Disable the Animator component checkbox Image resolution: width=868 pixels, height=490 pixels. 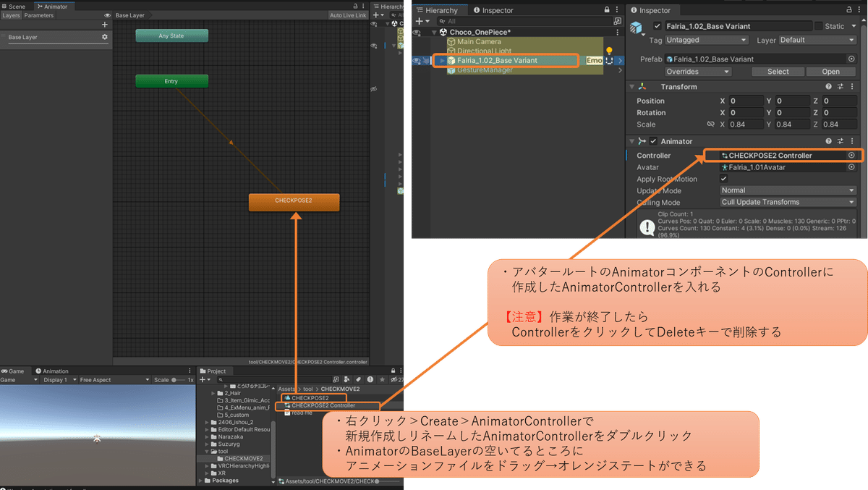653,141
